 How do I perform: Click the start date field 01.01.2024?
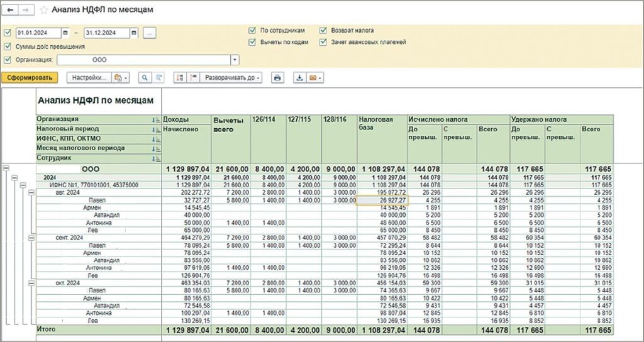click(x=39, y=33)
